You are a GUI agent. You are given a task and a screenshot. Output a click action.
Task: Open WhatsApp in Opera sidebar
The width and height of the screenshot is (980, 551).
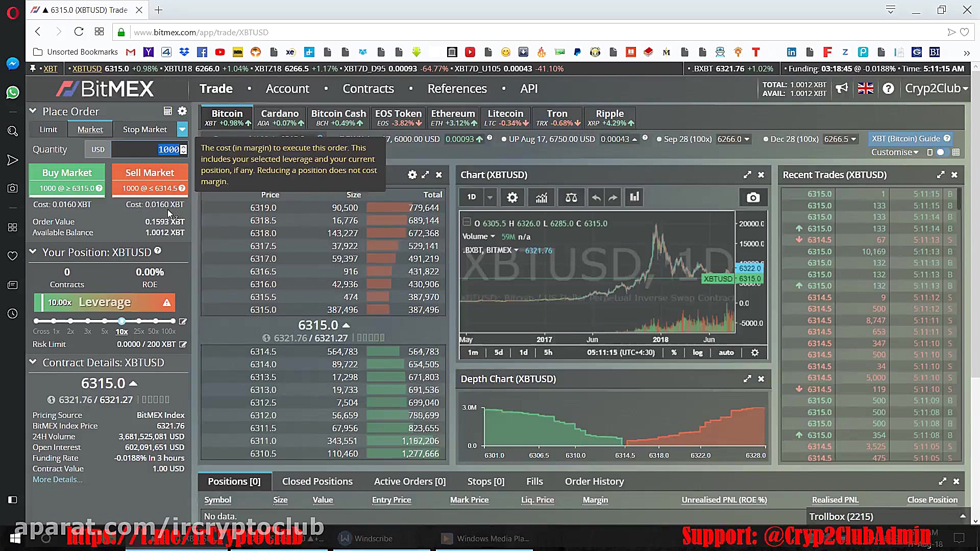[13, 92]
